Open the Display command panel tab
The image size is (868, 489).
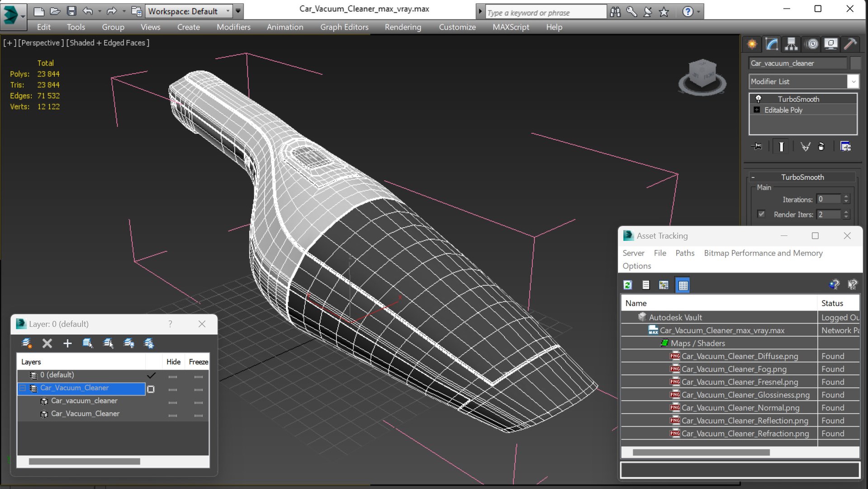click(x=831, y=44)
